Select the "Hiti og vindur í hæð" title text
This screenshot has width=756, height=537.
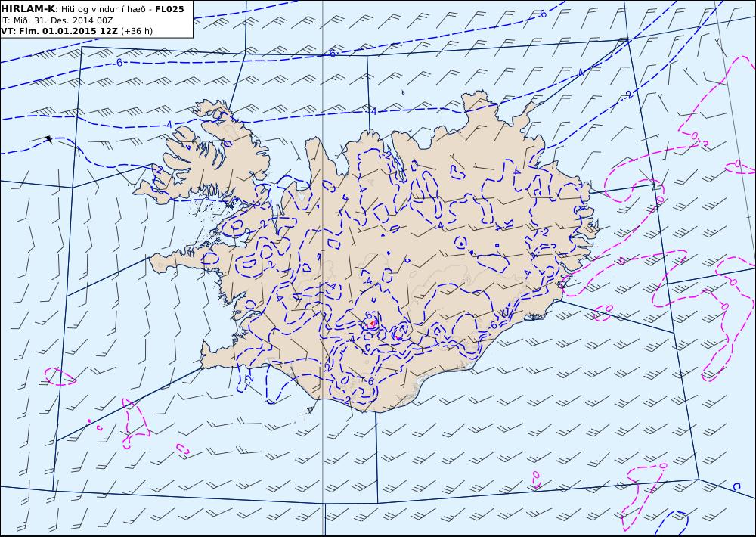coord(103,9)
